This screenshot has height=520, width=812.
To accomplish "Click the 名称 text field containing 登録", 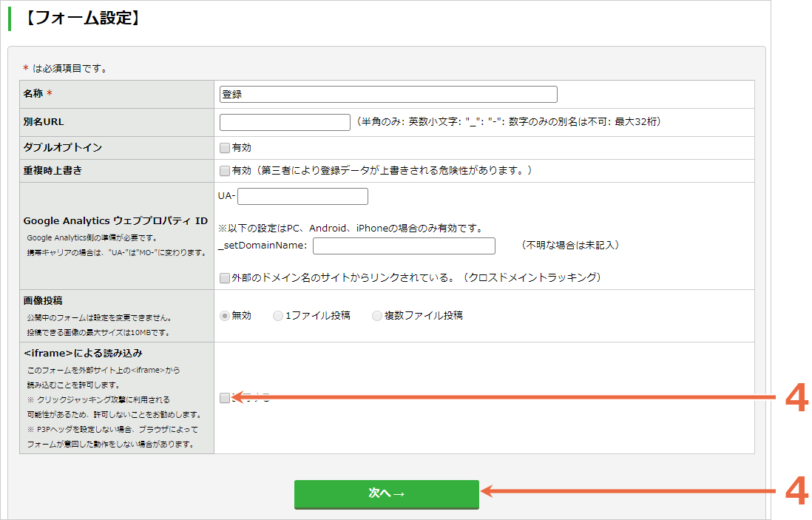I will pyautogui.click(x=388, y=94).
